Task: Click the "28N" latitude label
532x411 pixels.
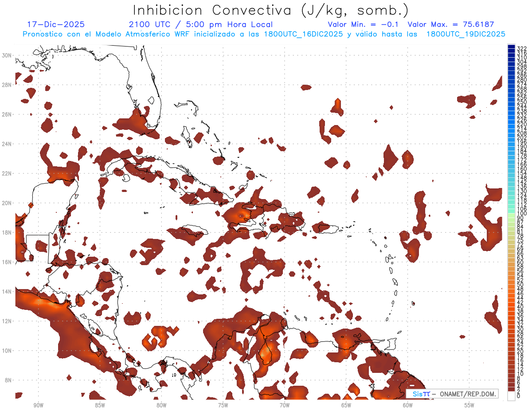Action: click(x=8, y=85)
